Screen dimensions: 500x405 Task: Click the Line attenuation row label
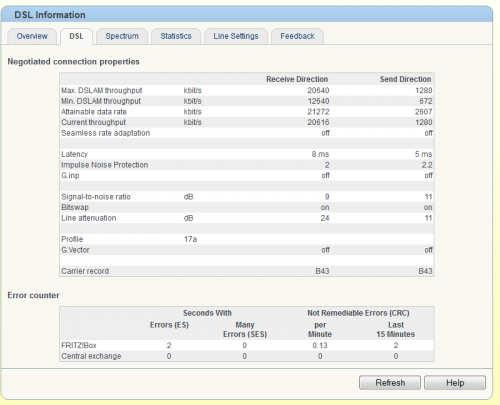[x=89, y=218]
